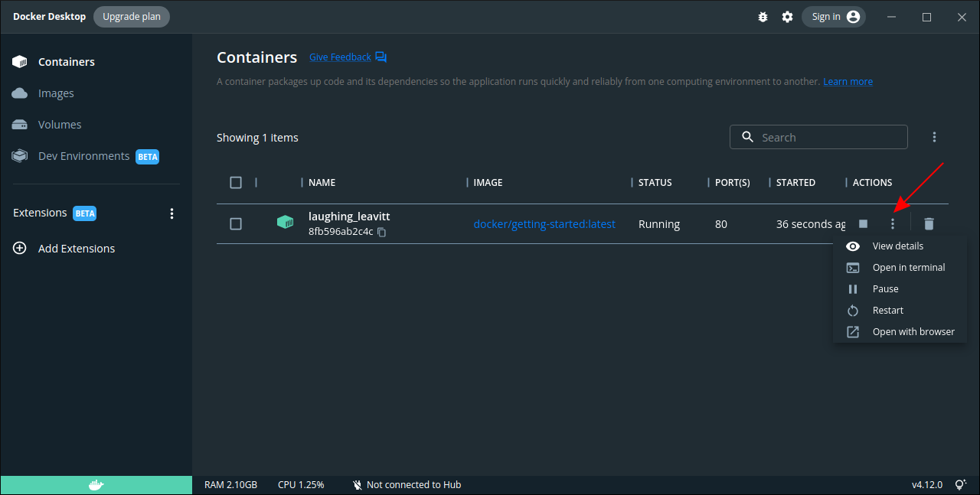Image resolution: width=980 pixels, height=495 pixels.
Task: Open the Extensions overflow menu
Action: tap(171, 213)
